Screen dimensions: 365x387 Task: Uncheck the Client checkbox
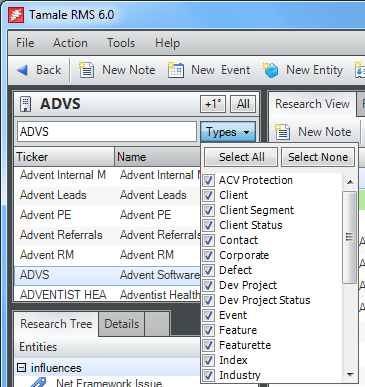[208, 195]
